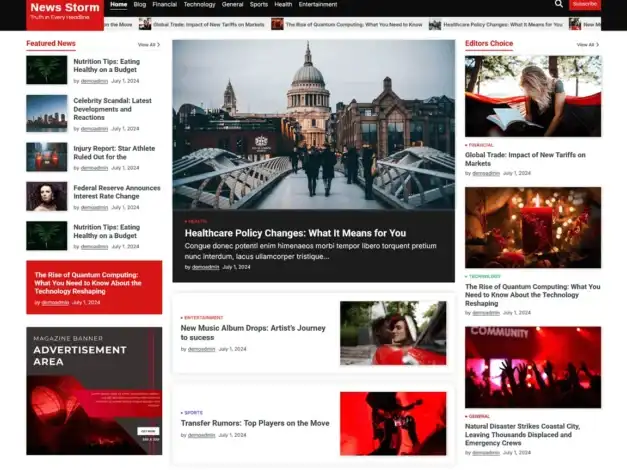This screenshot has width=627, height=470.
Task: Click the General tag in Editors Choice
Action: (477, 416)
